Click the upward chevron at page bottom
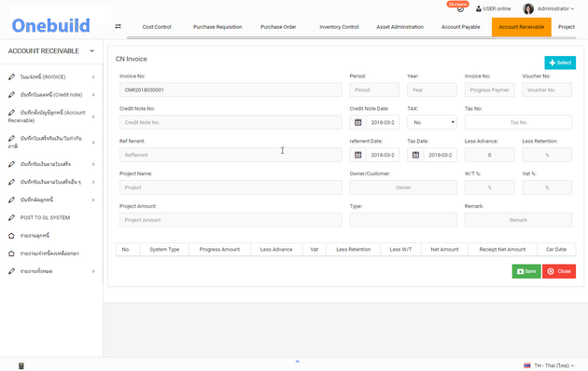 [298, 362]
